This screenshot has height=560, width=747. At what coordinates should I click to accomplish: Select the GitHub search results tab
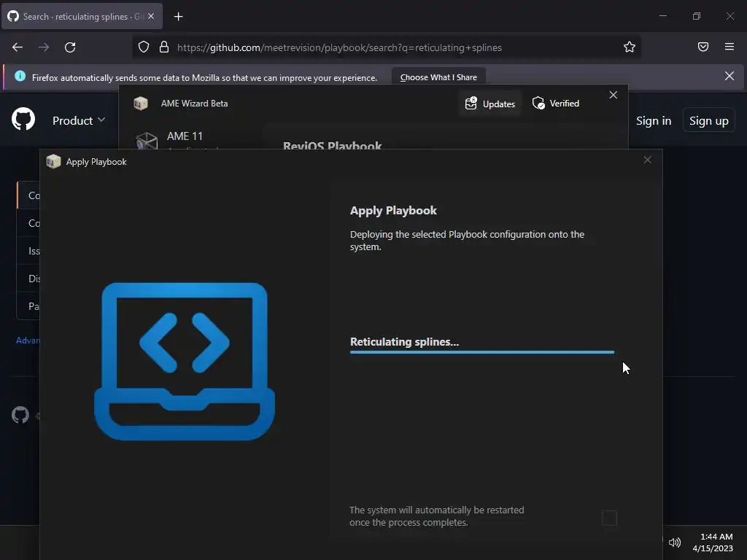pos(82,16)
